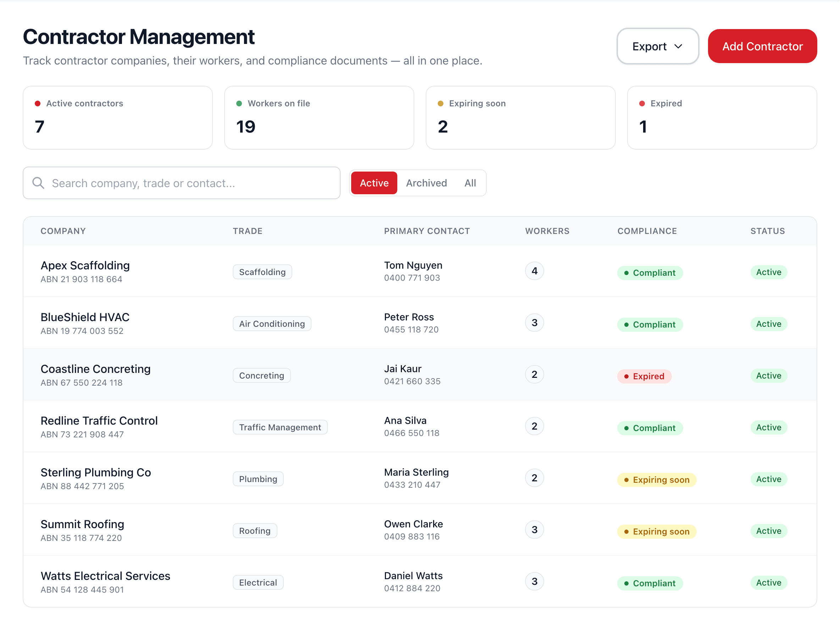This screenshot has width=840, height=621.
Task: Click the Traffic Management trade tag
Action: 280,427
